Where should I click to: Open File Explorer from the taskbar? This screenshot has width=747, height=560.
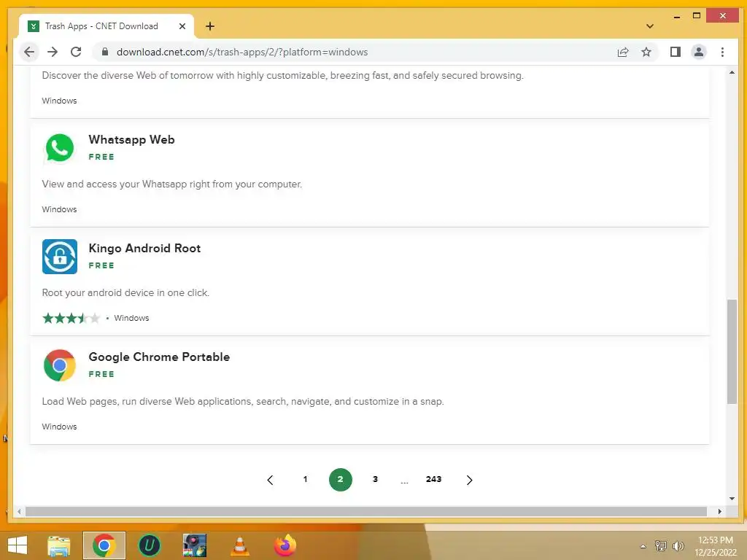pos(59,545)
